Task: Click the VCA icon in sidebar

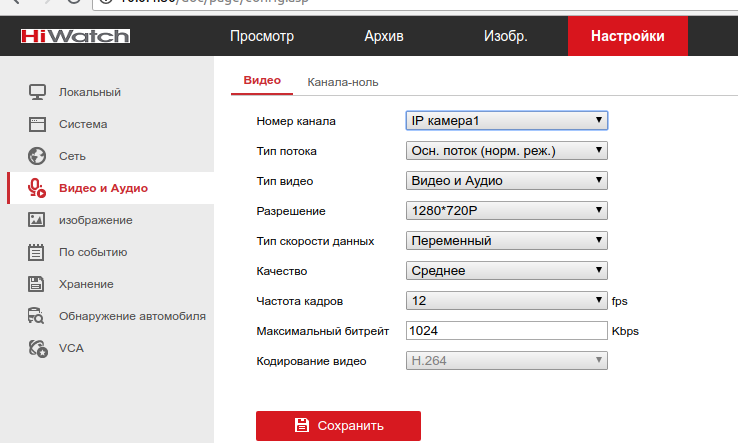Action: (38, 348)
